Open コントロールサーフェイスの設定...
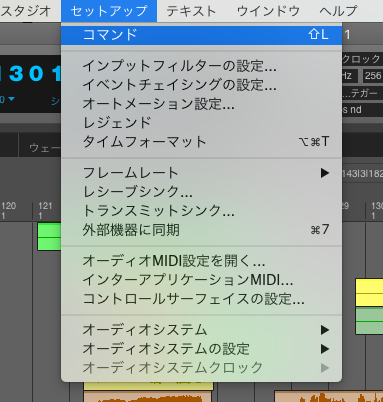The width and height of the screenshot is (383, 402). [201, 299]
